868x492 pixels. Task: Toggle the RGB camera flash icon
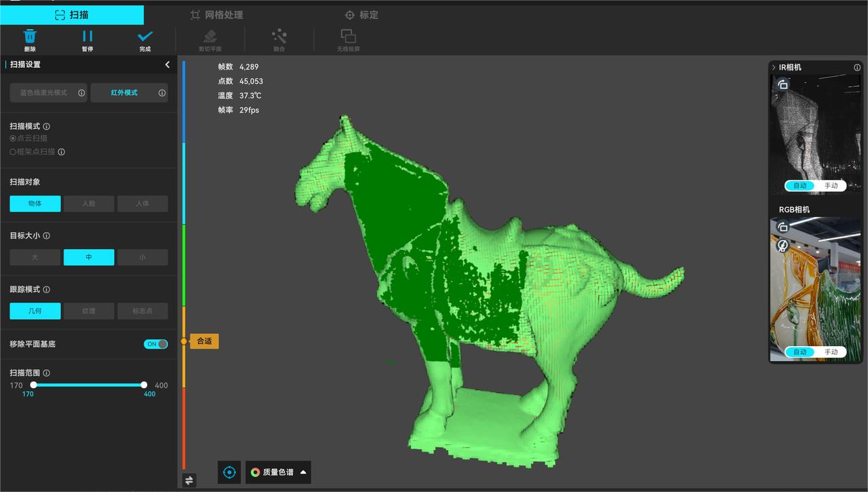pyautogui.click(x=783, y=246)
